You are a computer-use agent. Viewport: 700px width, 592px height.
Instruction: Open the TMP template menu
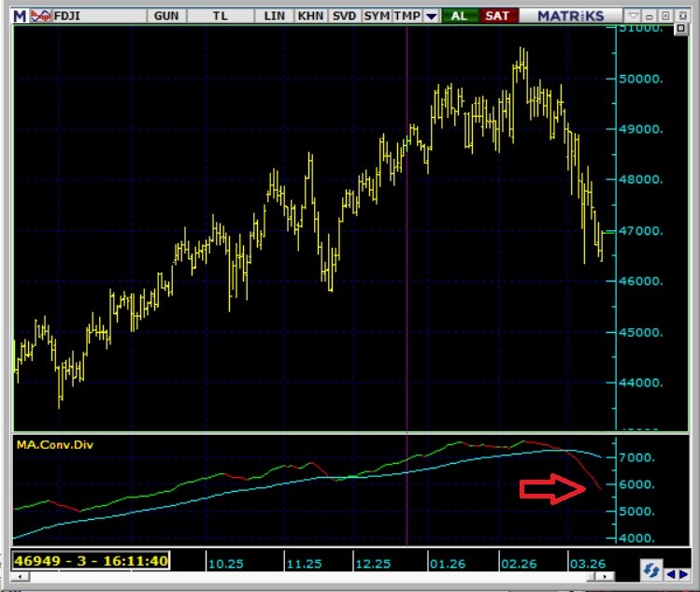coord(407,16)
